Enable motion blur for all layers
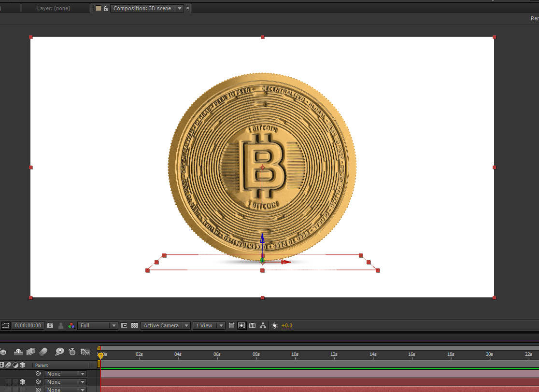The width and height of the screenshot is (539, 392). pyautogui.click(x=44, y=352)
